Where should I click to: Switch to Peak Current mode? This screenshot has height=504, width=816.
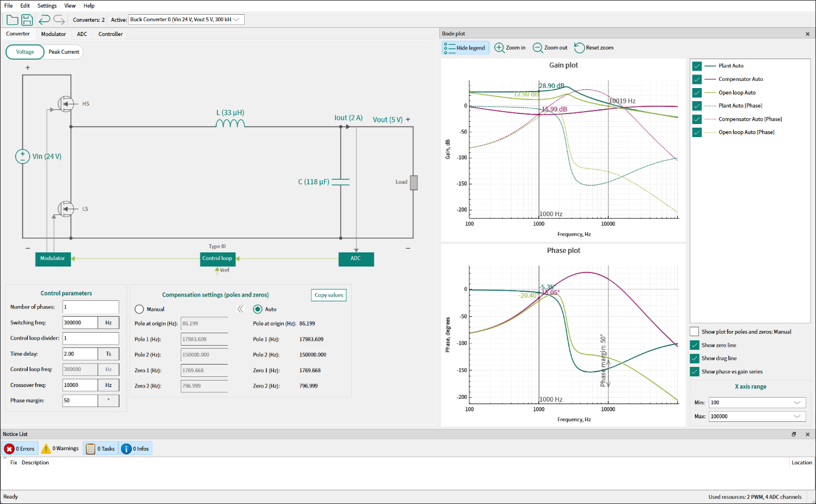[64, 52]
